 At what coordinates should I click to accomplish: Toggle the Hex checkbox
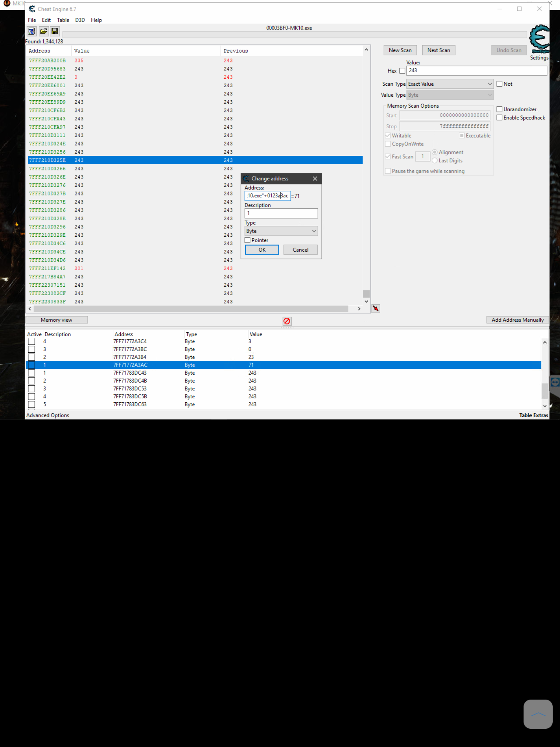click(402, 71)
